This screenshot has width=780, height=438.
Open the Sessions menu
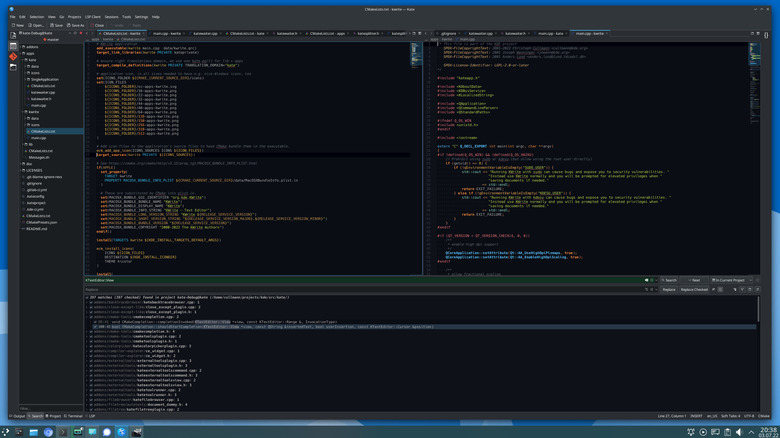111,17
